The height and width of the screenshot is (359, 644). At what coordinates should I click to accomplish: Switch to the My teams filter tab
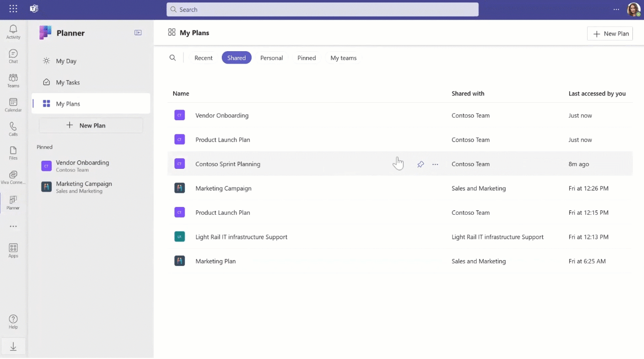click(x=343, y=58)
